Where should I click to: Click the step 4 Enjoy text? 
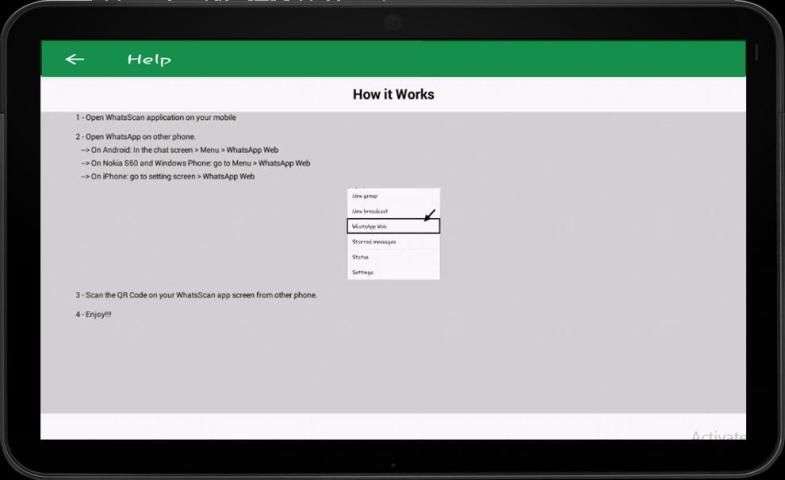(x=93, y=314)
